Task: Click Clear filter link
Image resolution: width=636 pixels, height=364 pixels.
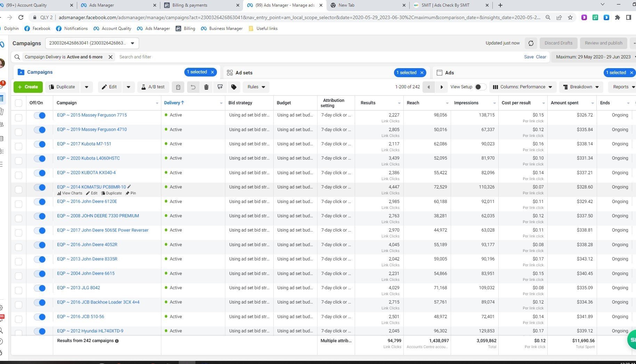Action: [541, 57]
